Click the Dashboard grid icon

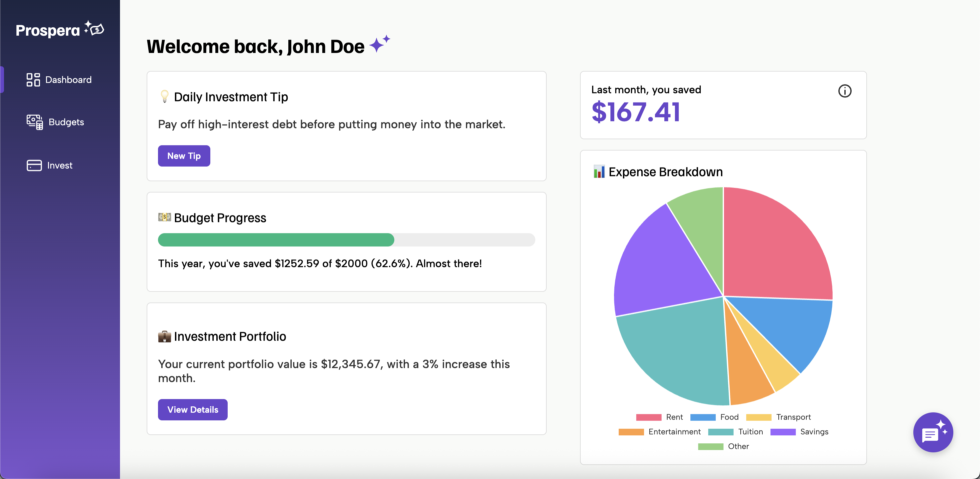click(x=33, y=80)
